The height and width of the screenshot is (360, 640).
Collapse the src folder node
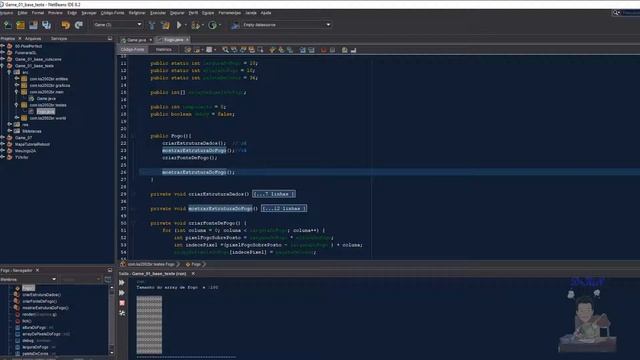[9, 72]
